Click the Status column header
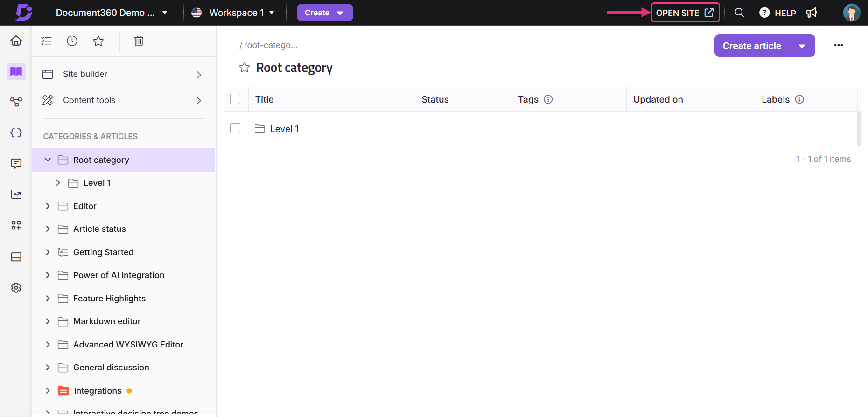The height and width of the screenshot is (417, 868). point(435,99)
